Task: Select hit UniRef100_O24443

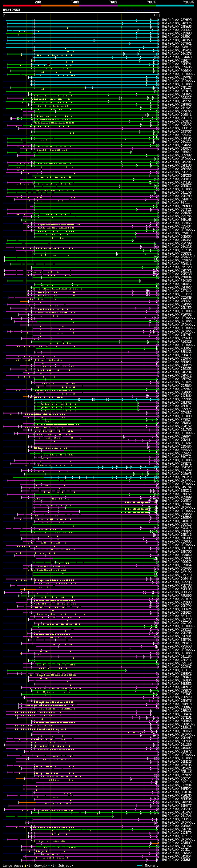Action: (x=177, y=57)
